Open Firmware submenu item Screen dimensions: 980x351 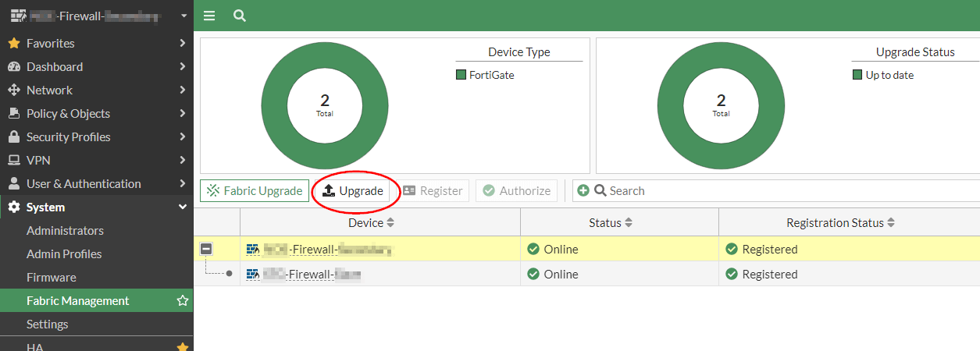pos(52,277)
